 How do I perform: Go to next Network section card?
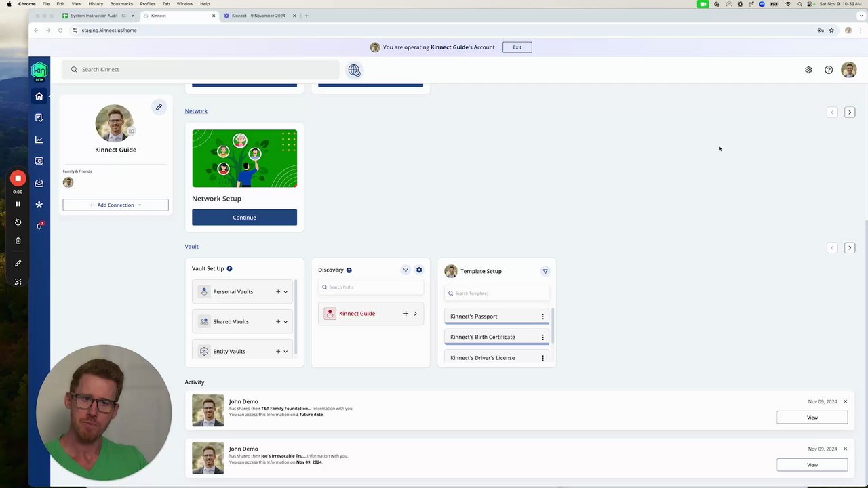850,113
